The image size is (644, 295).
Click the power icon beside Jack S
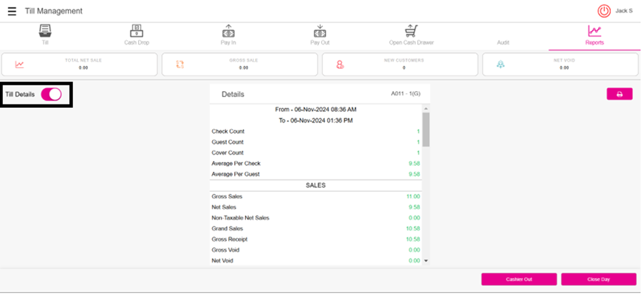pos(604,11)
